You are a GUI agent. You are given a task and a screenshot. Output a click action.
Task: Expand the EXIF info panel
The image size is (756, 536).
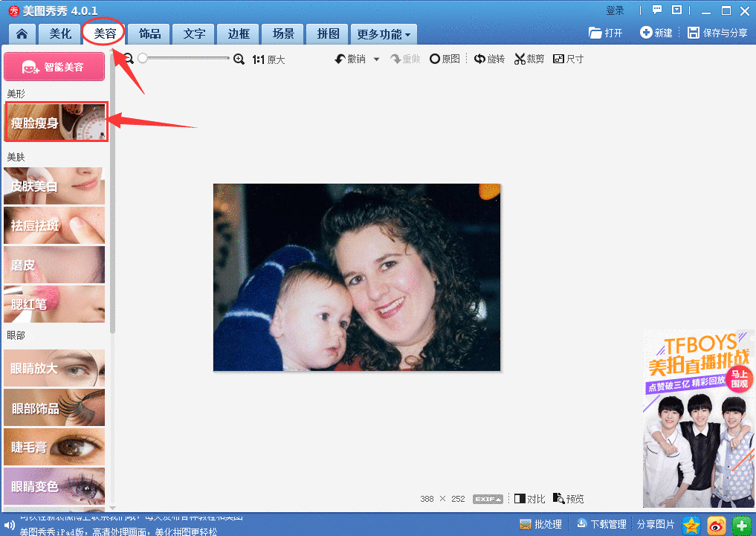tap(488, 499)
